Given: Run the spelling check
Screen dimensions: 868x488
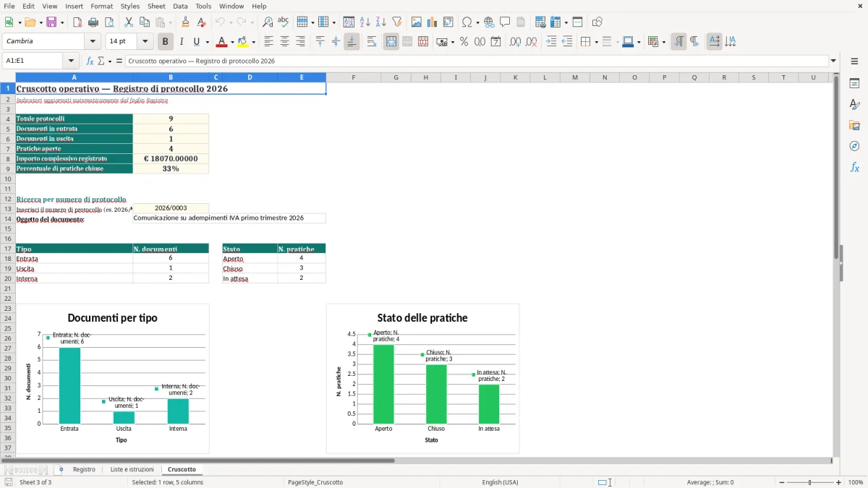Looking at the screenshot, I should 283,22.
